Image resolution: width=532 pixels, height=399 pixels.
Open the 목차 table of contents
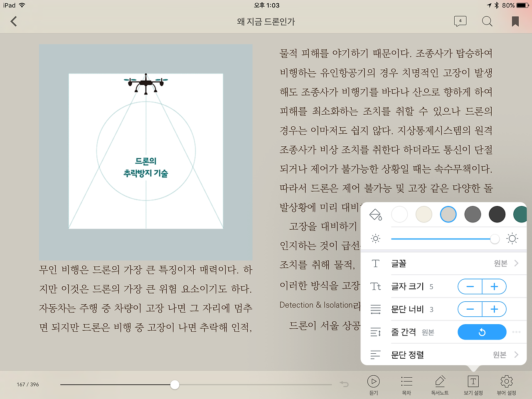pos(406,385)
